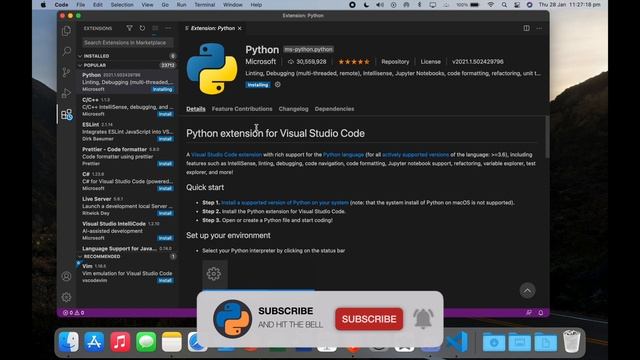Click the extension details scrollbar
This screenshot has height=360, width=640.
pos(547,137)
